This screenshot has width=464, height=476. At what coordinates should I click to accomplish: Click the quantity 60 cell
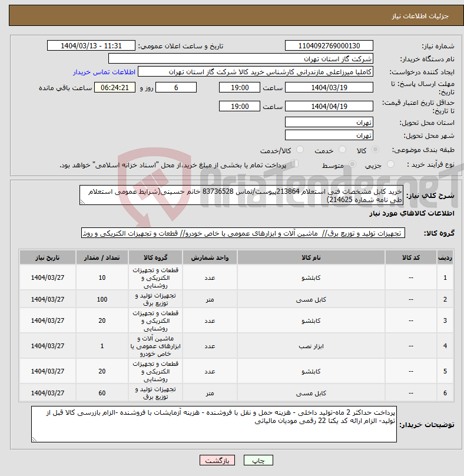[102, 393]
